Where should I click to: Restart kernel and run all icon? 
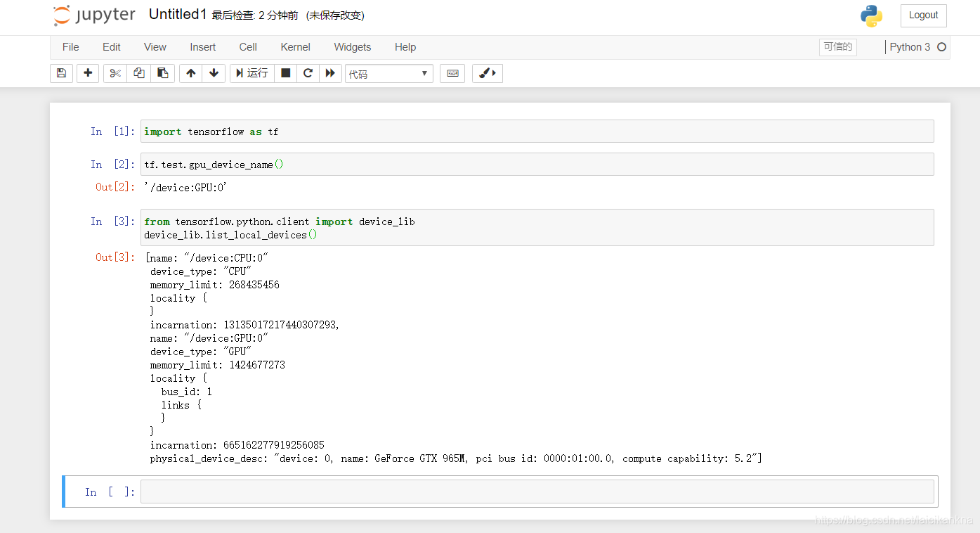point(330,73)
